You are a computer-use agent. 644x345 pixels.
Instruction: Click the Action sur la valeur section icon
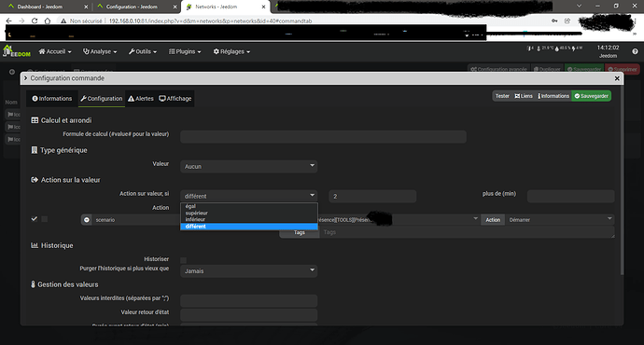point(35,180)
